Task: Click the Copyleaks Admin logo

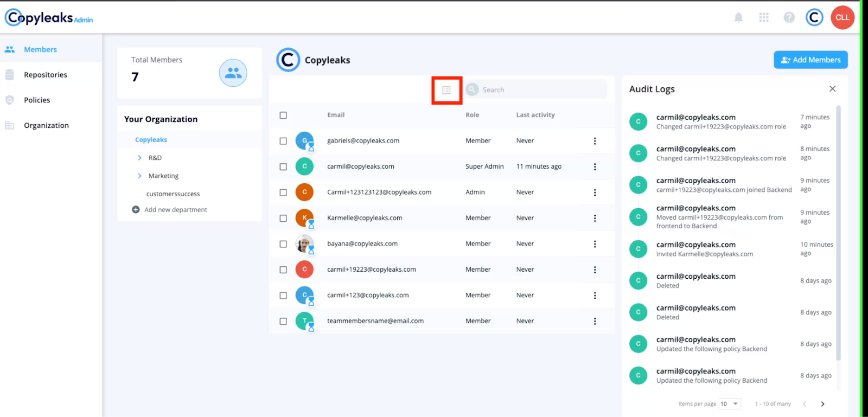Action: [49, 18]
